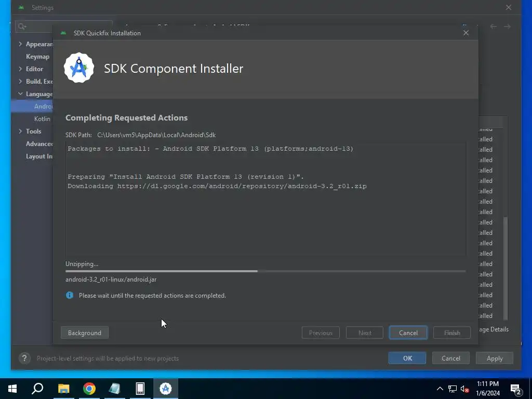This screenshot has height=399, width=532.
Task: Click the Package Details label in Settings
Action: [494, 329]
